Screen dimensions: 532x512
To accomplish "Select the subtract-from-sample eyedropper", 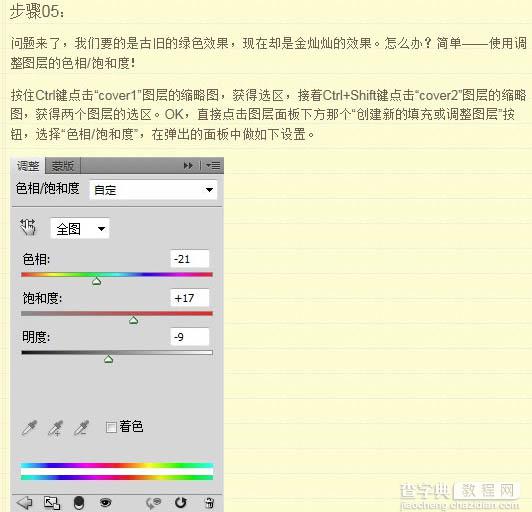I will click(81, 428).
